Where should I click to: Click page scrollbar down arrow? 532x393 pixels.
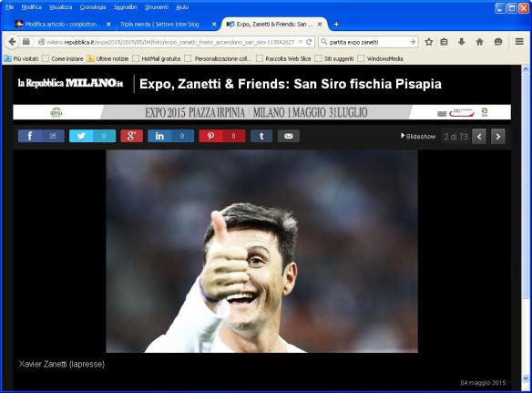tap(526, 377)
